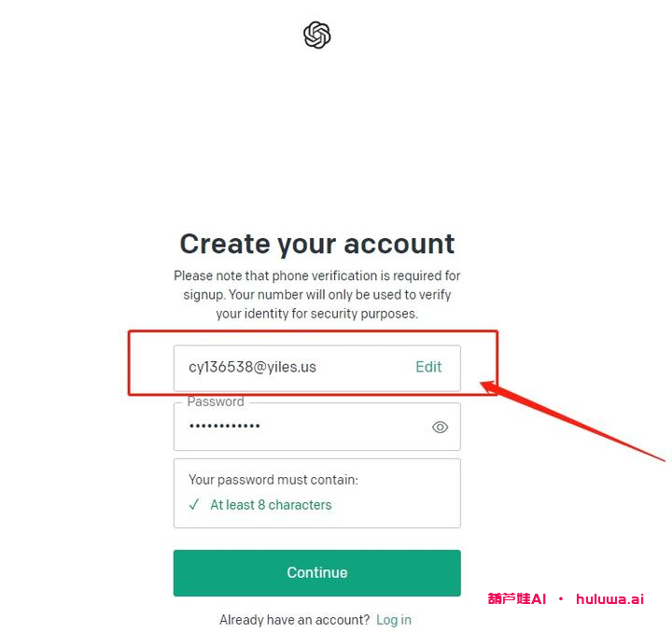This screenshot has height=632, width=672.
Task: Click the email address cy136538@yiles.us
Action: click(252, 367)
